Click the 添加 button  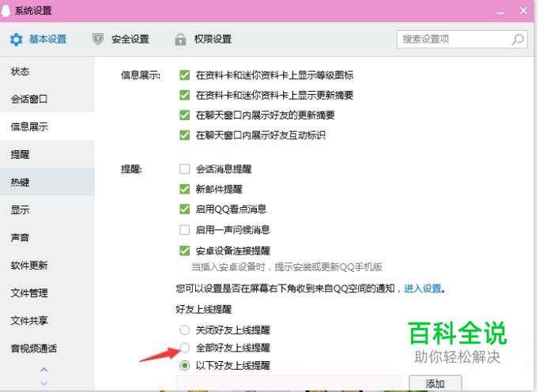coord(436,383)
